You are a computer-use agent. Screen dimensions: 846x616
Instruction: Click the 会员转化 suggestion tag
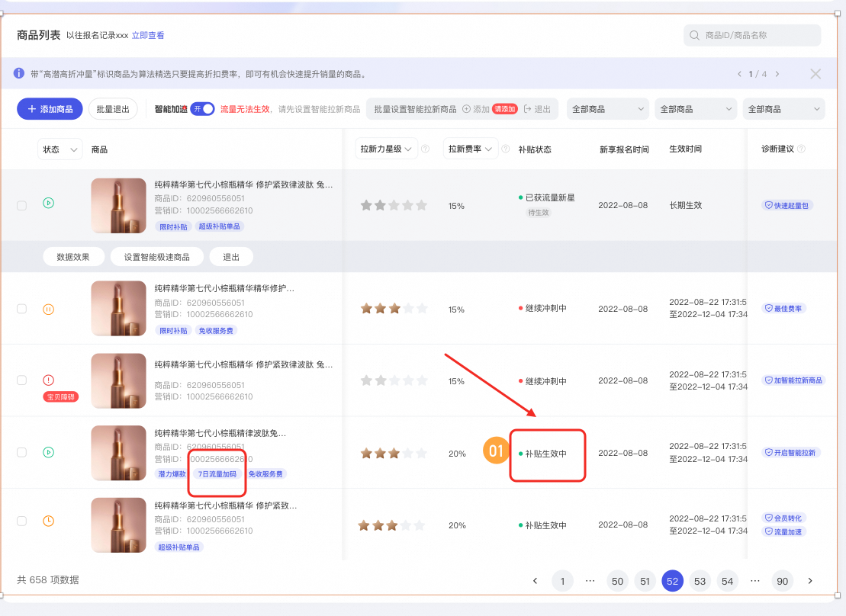tap(784, 518)
